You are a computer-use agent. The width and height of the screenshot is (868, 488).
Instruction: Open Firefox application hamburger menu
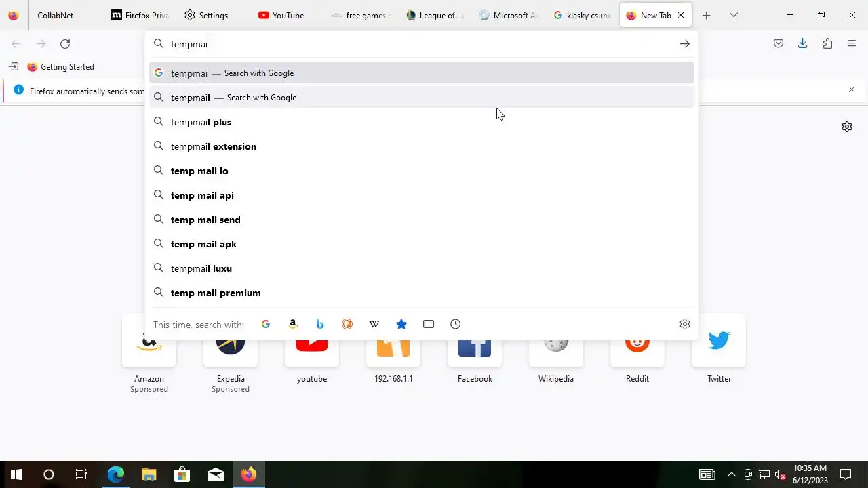pos(852,44)
